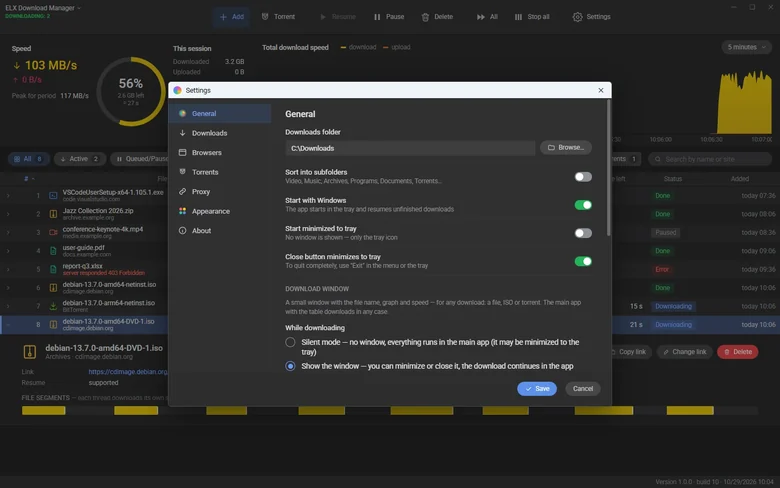Switch to Browsers settings section
The image size is (780, 488).
point(219,152)
